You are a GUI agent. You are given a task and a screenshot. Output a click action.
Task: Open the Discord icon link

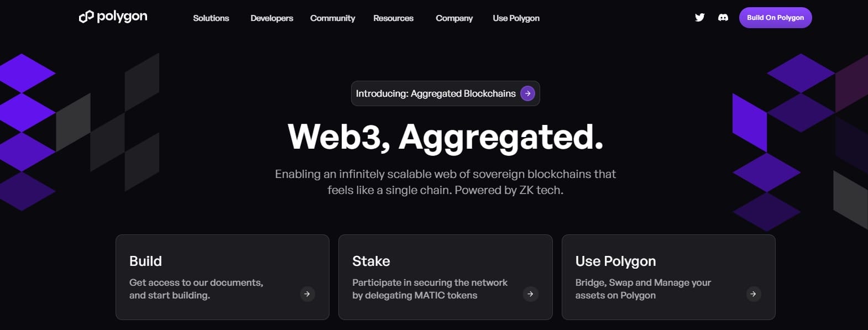click(x=723, y=18)
